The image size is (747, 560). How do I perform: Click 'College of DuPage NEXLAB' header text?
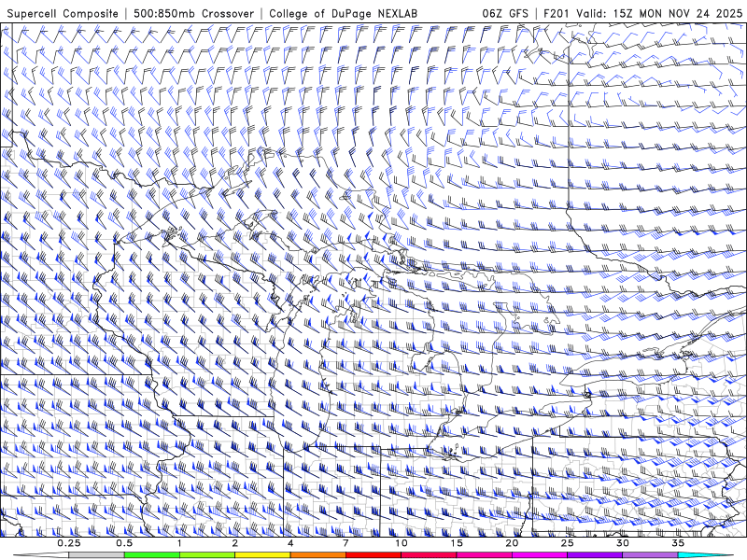pyautogui.click(x=343, y=13)
